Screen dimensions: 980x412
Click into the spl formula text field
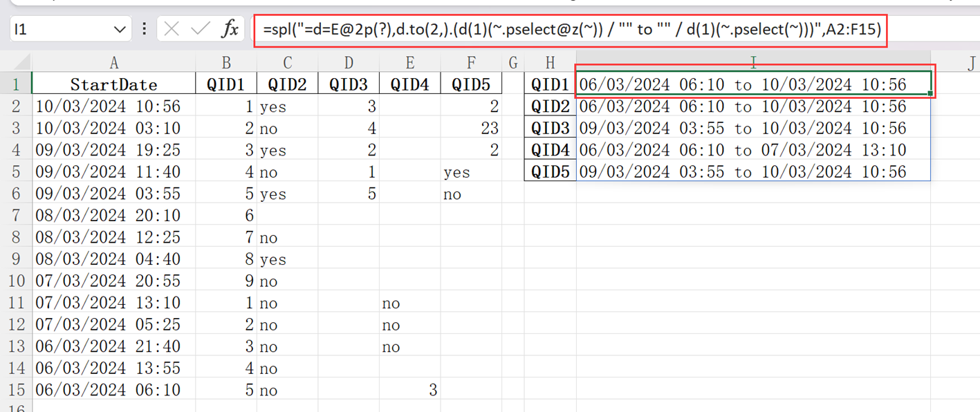click(x=571, y=30)
